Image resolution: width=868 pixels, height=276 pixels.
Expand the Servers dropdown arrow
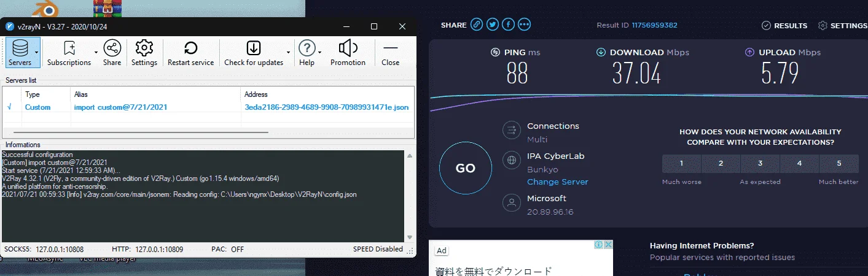pyautogui.click(x=37, y=53)
